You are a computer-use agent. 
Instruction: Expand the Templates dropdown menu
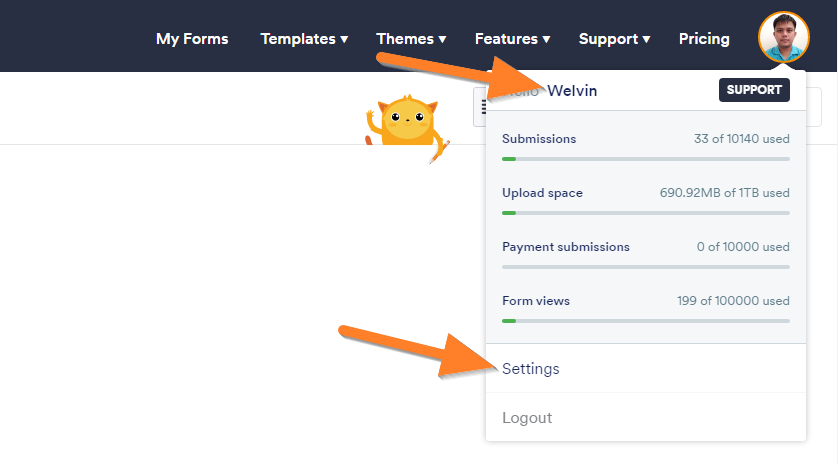(x=304, y=39)
